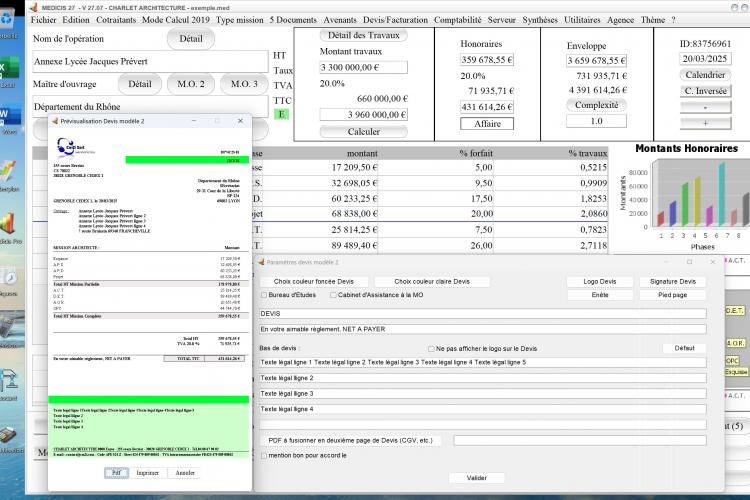This screenshot has width=750, height=500.
Task: Check mention bon pour accord le
Action: [x=264, y=456]
